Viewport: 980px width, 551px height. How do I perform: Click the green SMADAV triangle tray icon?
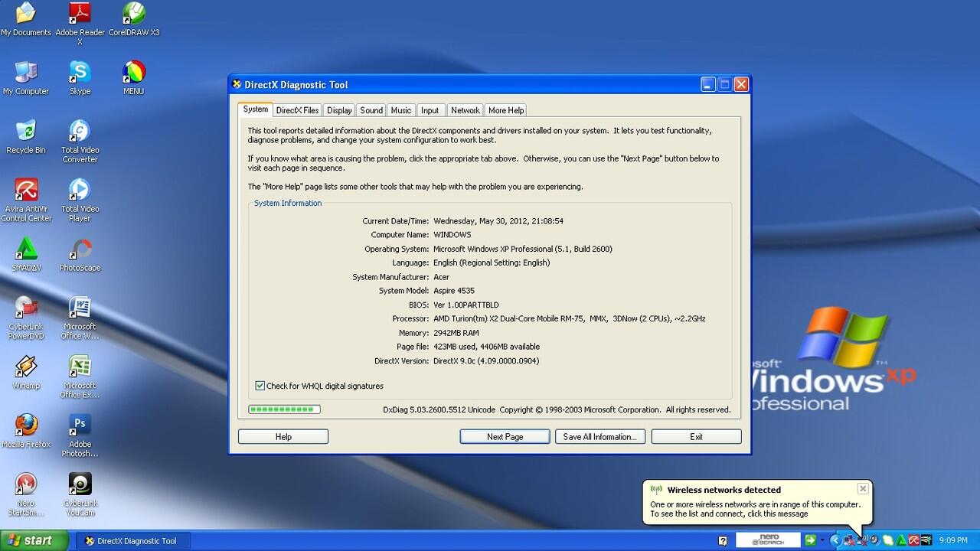tap(900, 540)
